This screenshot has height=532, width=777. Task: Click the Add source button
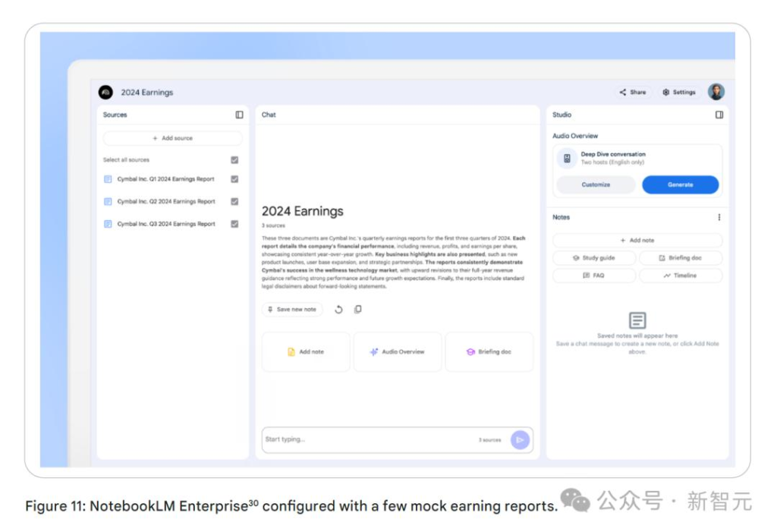pyautogui.click(x=172, y=139)
